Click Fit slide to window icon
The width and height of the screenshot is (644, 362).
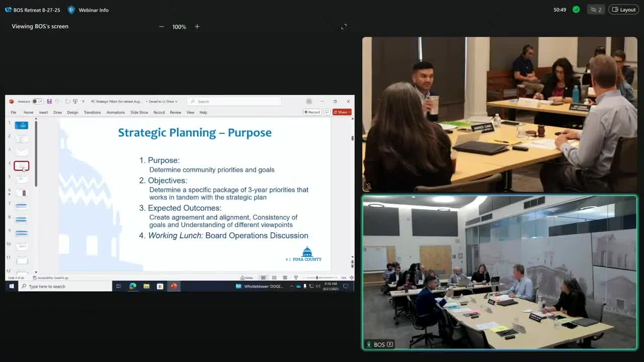tap(351, 278)
